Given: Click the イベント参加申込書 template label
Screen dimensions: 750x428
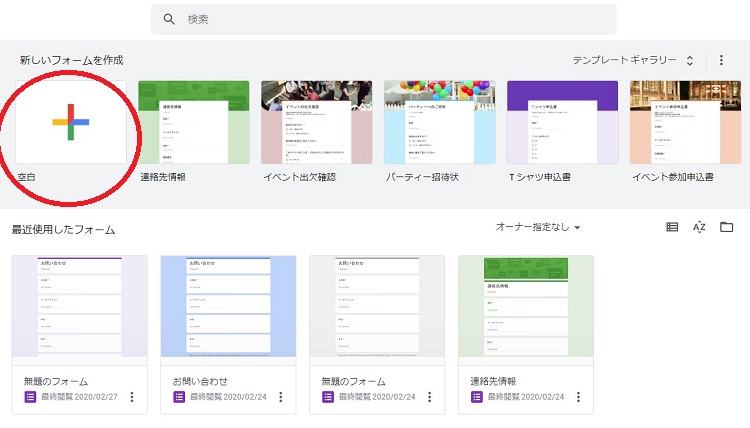Looking at the screenshot, I should tap(673, 177).
